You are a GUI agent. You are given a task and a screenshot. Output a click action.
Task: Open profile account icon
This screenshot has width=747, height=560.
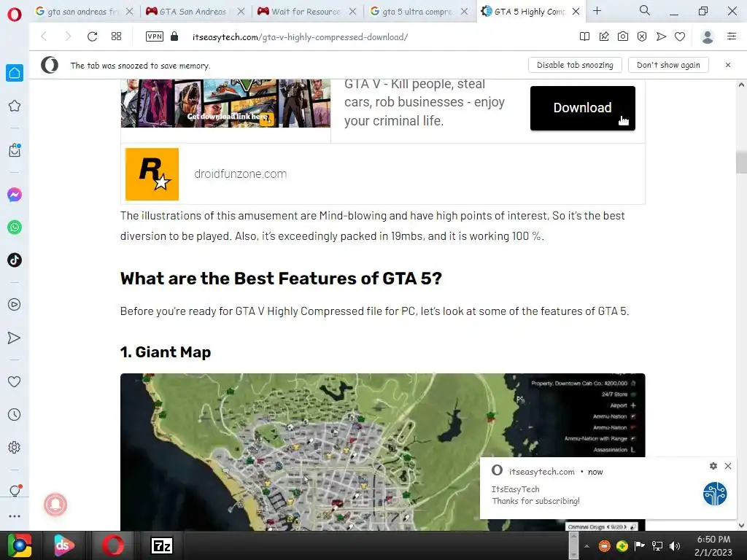(708, 36)
